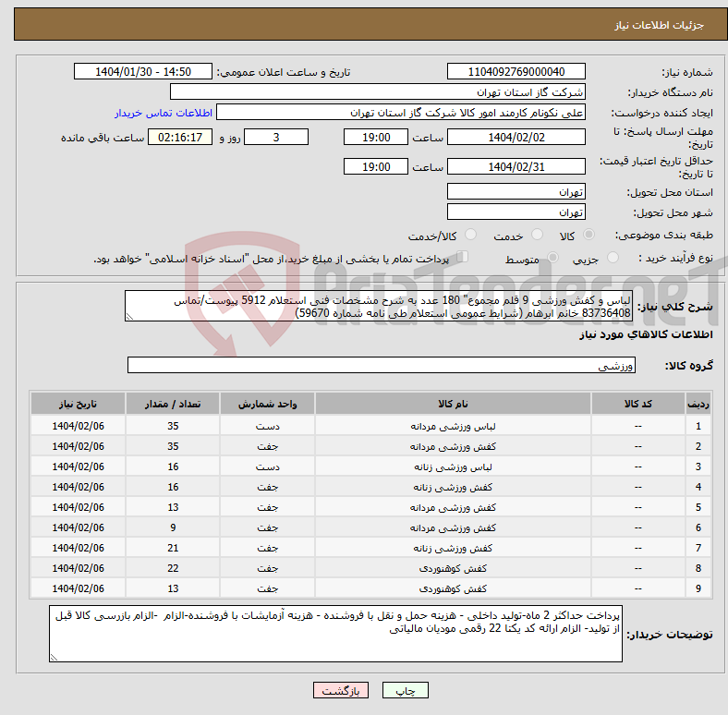Select the خدمت radio button

[x=537, y=235]
